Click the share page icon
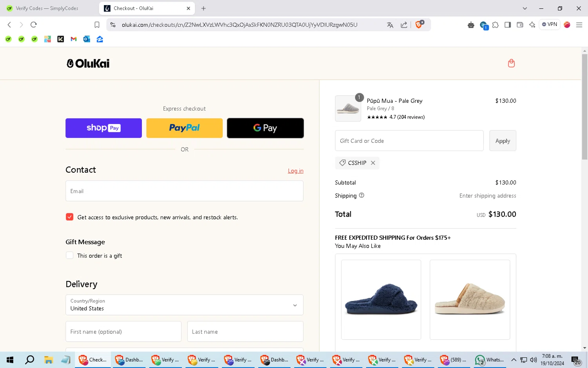This screenshot has height=368, width=588. tap(404, 25)
